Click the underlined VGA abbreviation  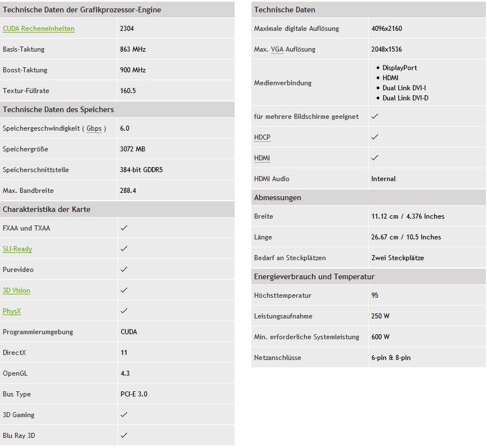[277, 49]
